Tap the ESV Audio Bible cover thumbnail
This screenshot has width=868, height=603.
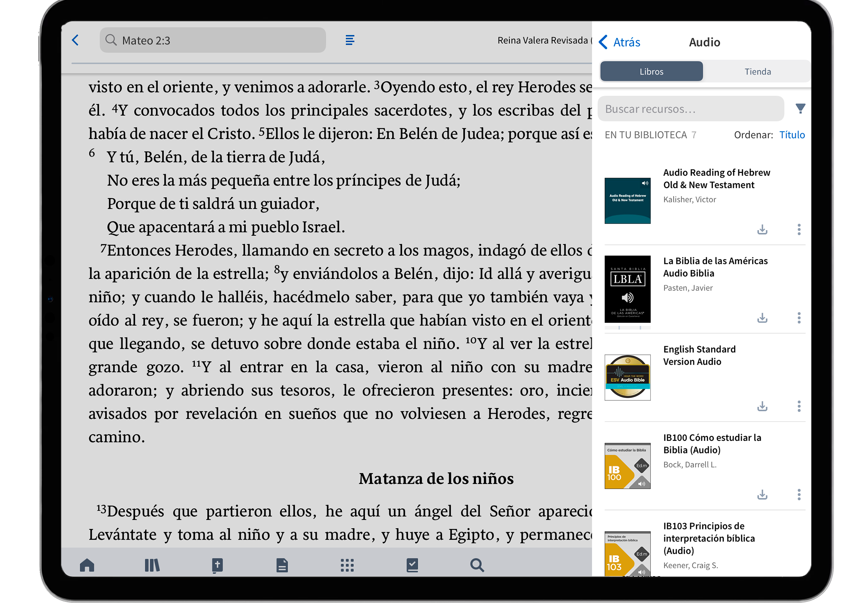627,378
